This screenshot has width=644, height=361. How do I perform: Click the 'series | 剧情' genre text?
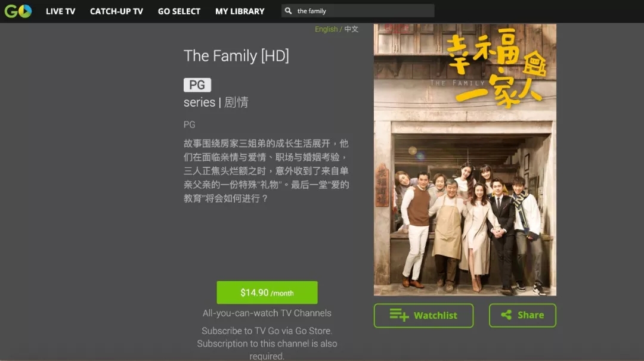pos(216,102)
